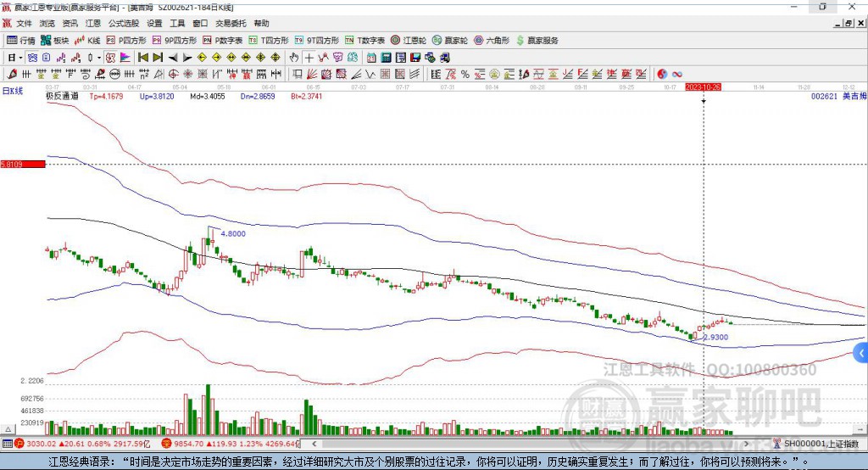Click the red Gann fan lines icon
Viewport: 868px width, 470px height.
pos(312,74)
